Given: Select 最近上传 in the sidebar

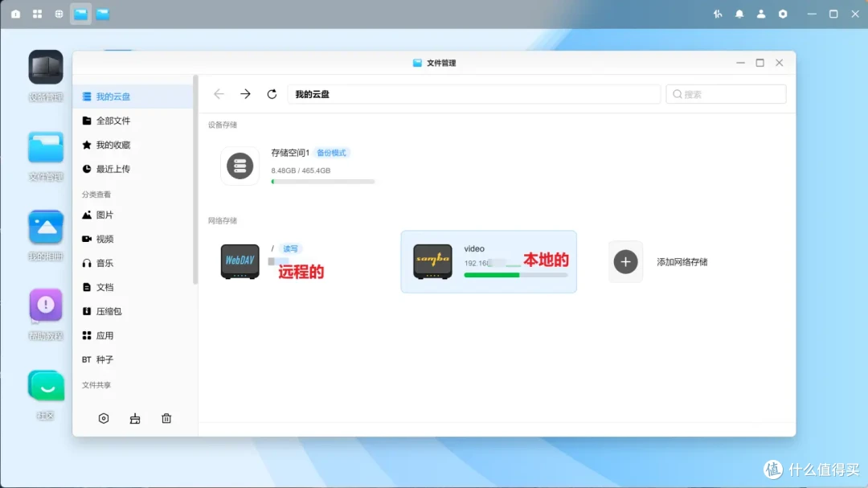Looking at the screenshot, I should pyautogui.click(x=133, y=169).
